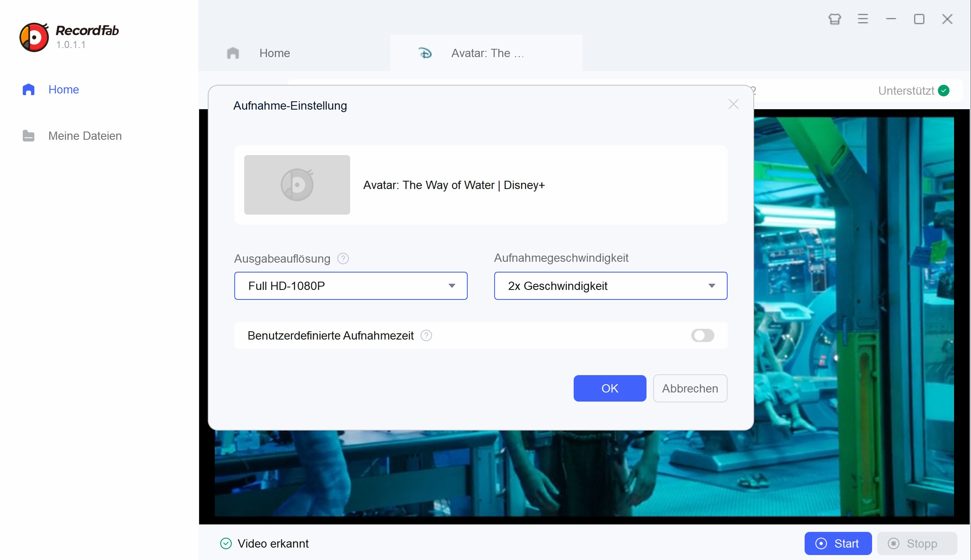Click the 'Aufnahme-Einstellung' dialog title

click(290, 106)
